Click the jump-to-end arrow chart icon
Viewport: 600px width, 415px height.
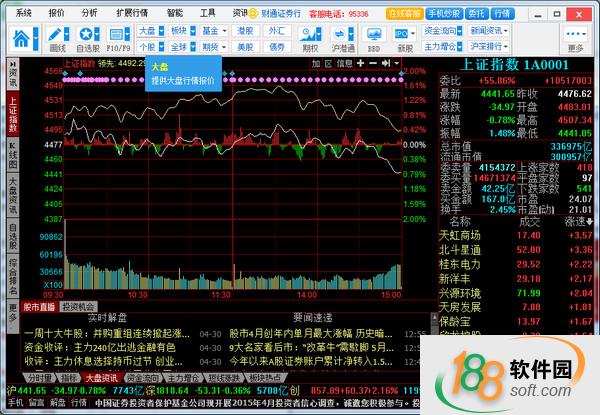[x=386, y=63]
